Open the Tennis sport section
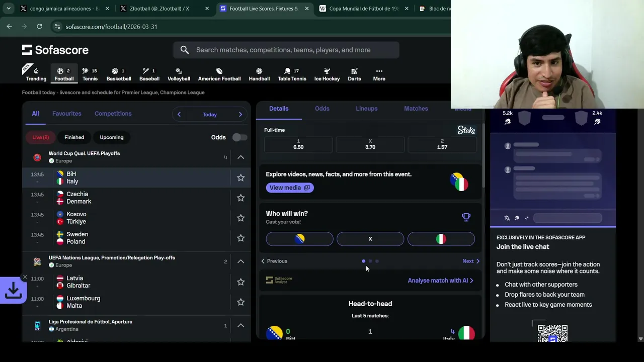The height and width of the screenshot is (362, 644). tap(90, 74)
